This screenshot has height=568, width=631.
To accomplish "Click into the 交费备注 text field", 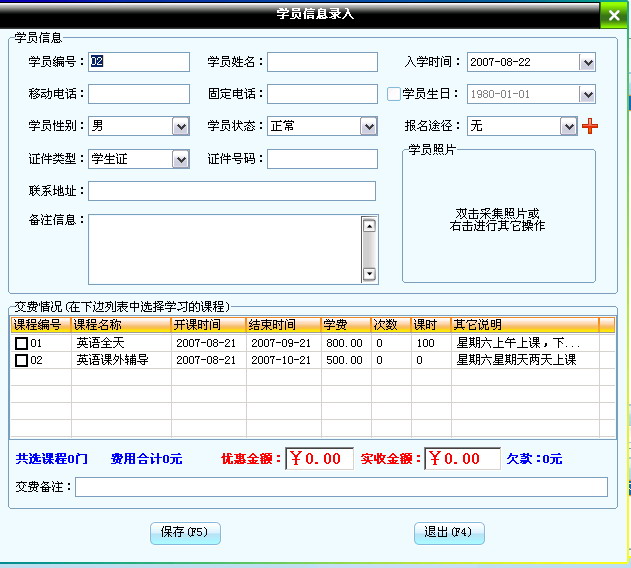I will 340,487.
